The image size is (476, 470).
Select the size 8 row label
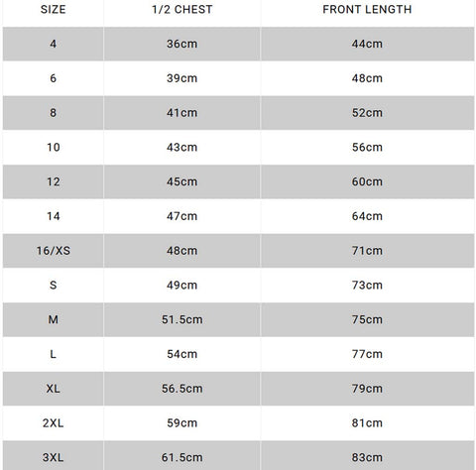tap(53, 113)
